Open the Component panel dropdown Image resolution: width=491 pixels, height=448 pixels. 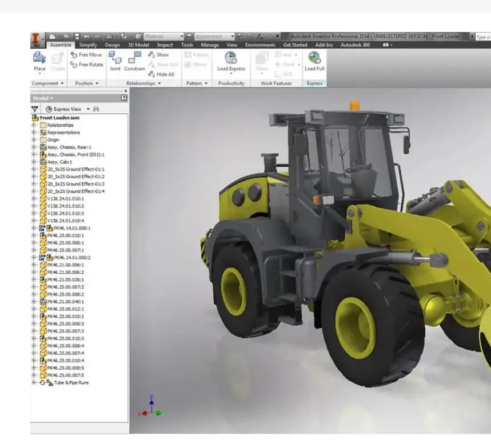(48, 83)
